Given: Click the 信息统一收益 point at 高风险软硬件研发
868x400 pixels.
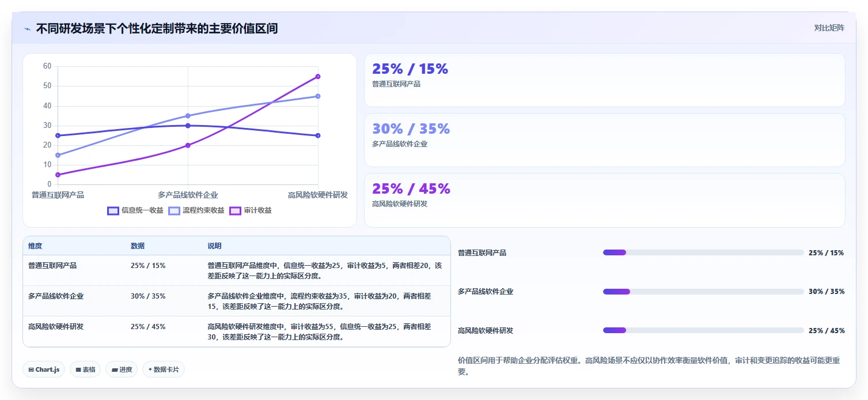Looking at the screenshot, I should coord(318,135).
